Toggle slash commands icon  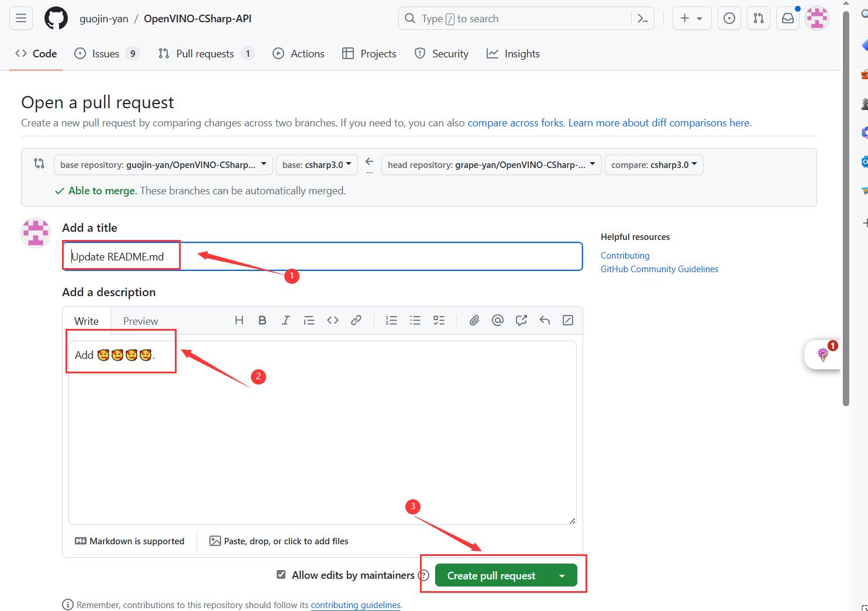point(568,320)
